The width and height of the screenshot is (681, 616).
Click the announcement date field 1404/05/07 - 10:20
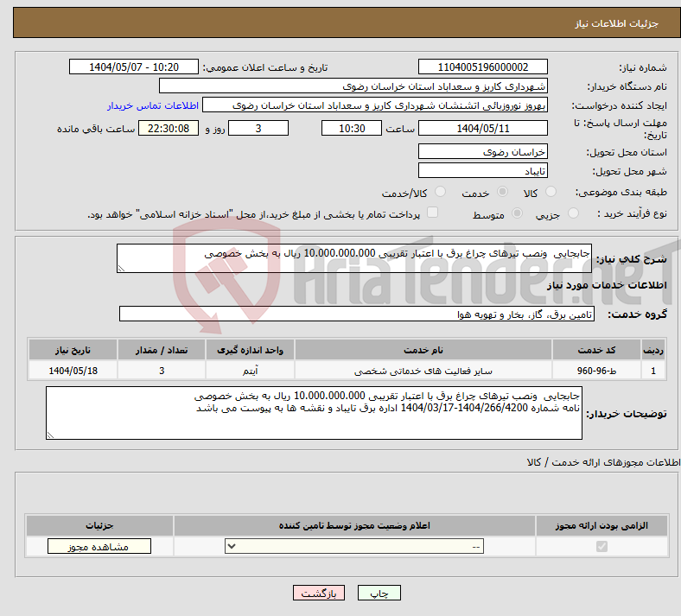[134, 67]
